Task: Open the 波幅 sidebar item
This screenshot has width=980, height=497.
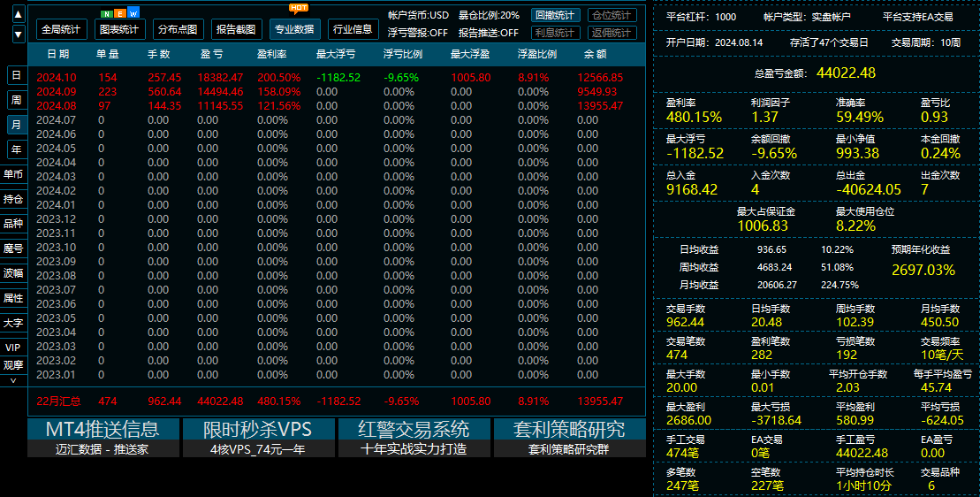Action: click(13, 273)
